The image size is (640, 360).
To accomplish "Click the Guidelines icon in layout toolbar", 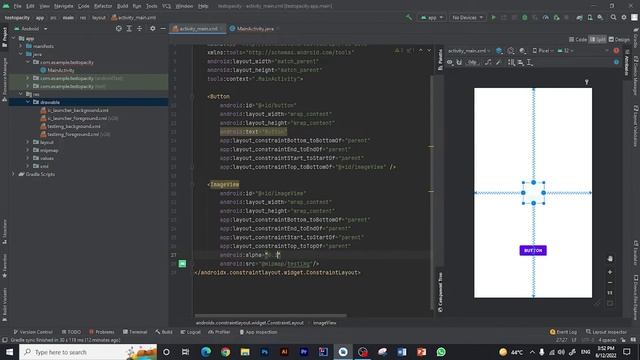I will [x=529, y=62].
